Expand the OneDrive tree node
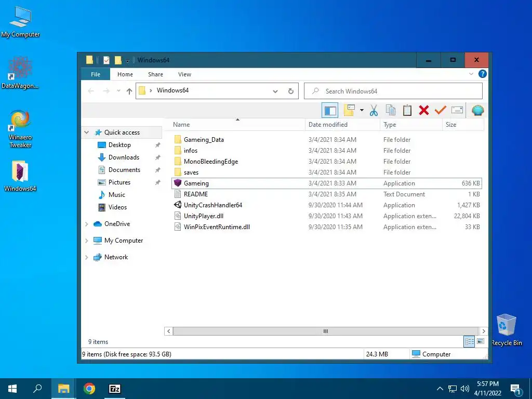 click(87, 224)
